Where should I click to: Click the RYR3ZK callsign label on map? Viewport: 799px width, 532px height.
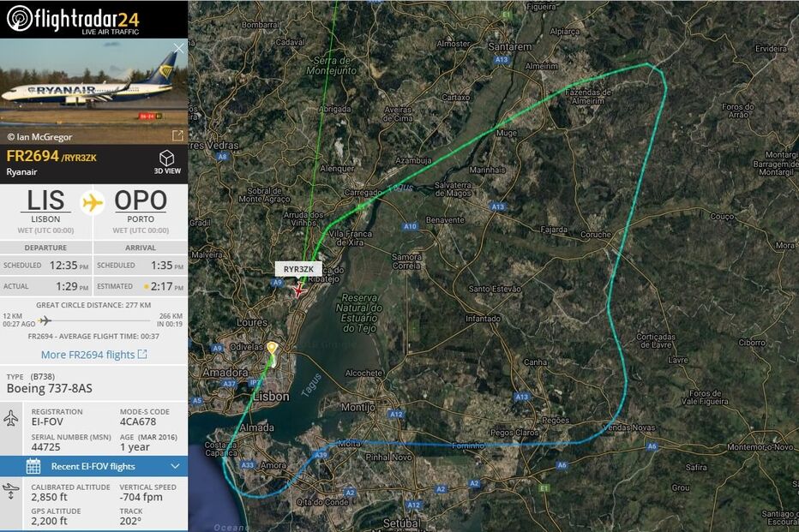298,269
